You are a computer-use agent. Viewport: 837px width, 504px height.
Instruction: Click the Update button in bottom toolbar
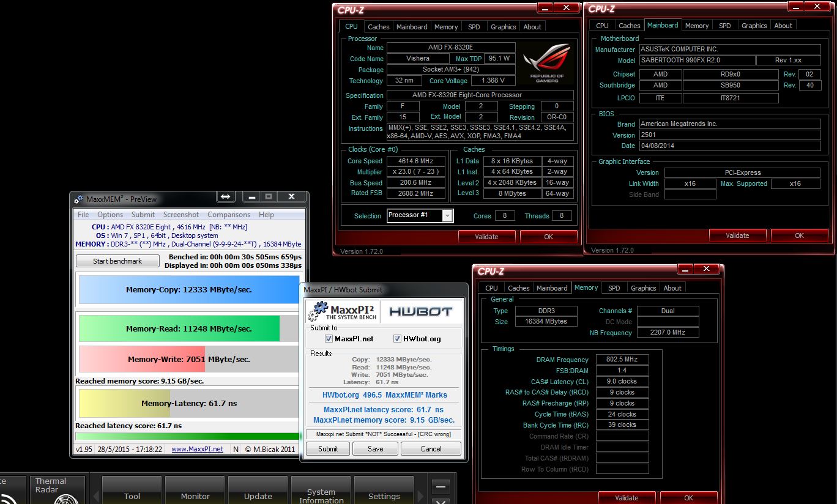tap(258, 491)
